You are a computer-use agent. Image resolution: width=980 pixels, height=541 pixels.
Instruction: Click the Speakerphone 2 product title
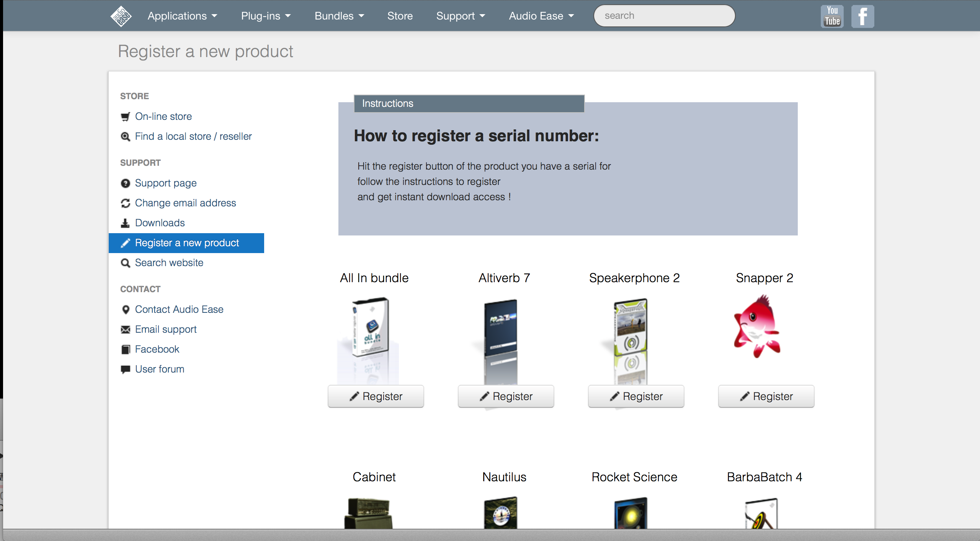point(634,278)
